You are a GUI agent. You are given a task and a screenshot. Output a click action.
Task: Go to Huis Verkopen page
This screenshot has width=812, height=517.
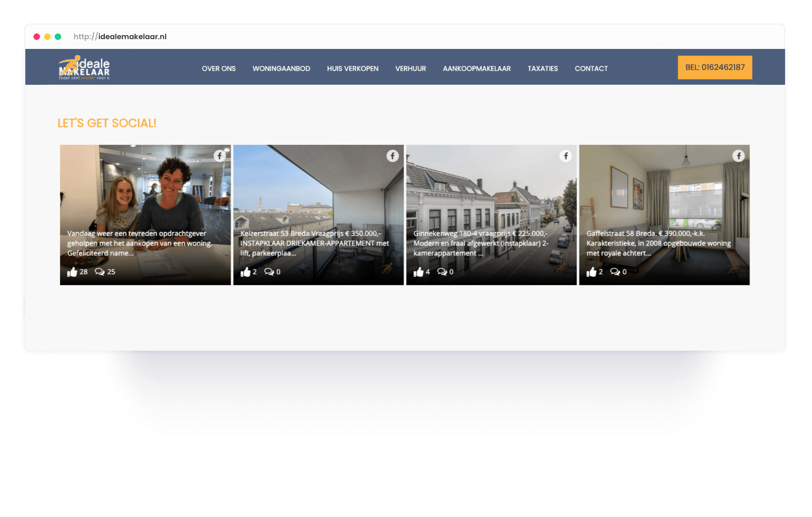pos(353,68)
